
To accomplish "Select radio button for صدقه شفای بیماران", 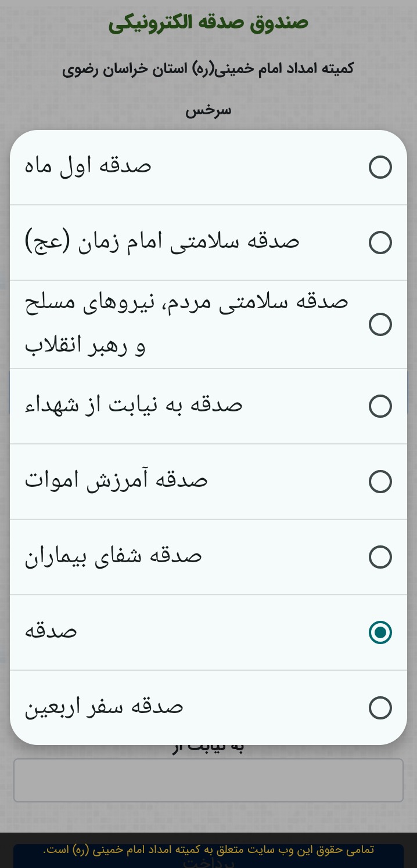I will pos(380,557).
